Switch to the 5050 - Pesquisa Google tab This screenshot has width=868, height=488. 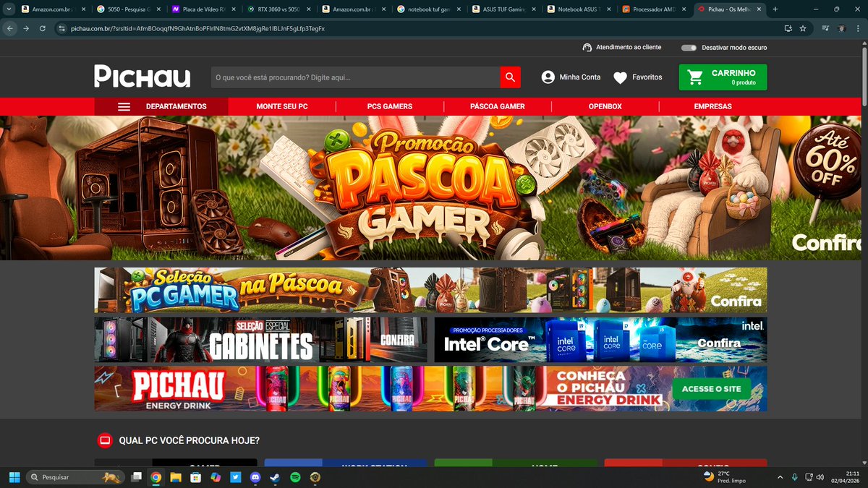127,9
